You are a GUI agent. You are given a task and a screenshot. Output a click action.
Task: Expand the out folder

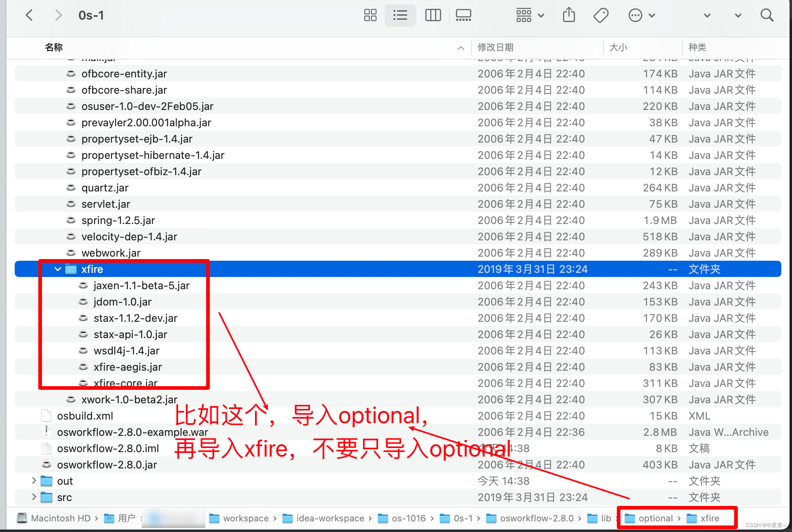[33, 481]
